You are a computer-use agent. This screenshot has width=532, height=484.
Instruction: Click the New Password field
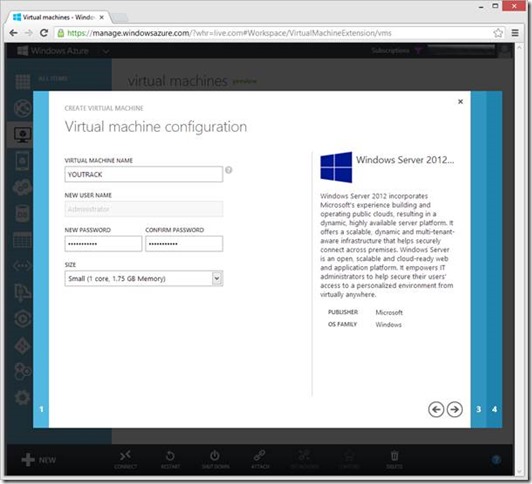(x=103, y=244)
